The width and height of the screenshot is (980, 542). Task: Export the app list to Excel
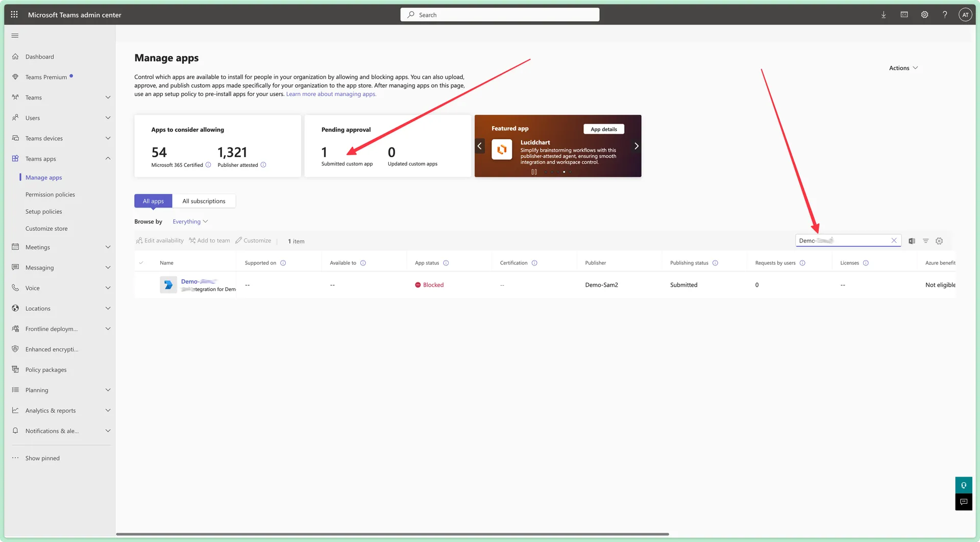tap(912, 241)
